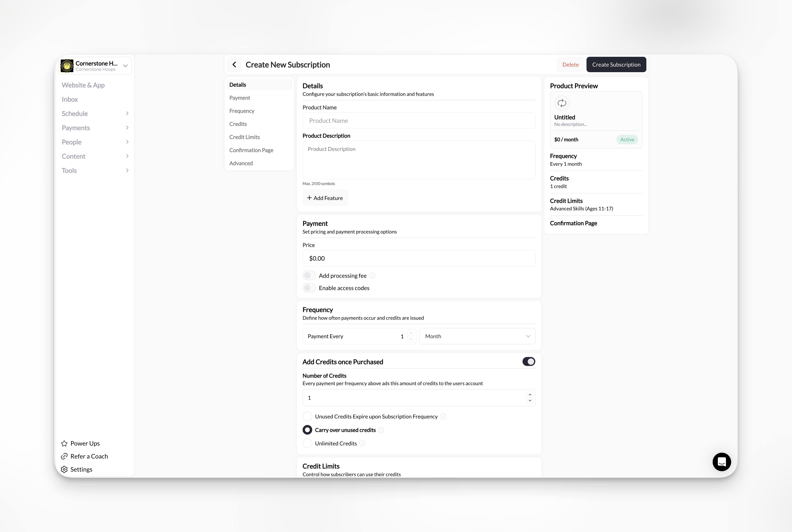Click the back arrow beside Create New Subscription

tap(234, 64)
